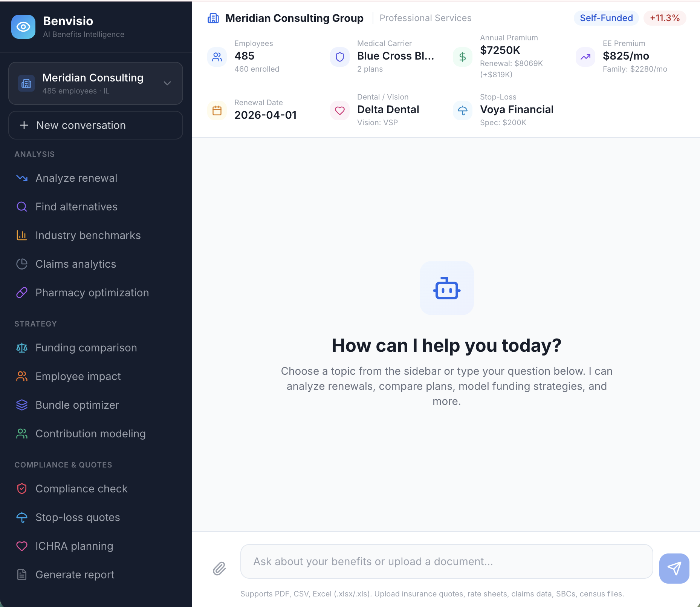Click the Family: $2280/mo text
Viewport: 700px width, 607px height.
tap(635, 69)
